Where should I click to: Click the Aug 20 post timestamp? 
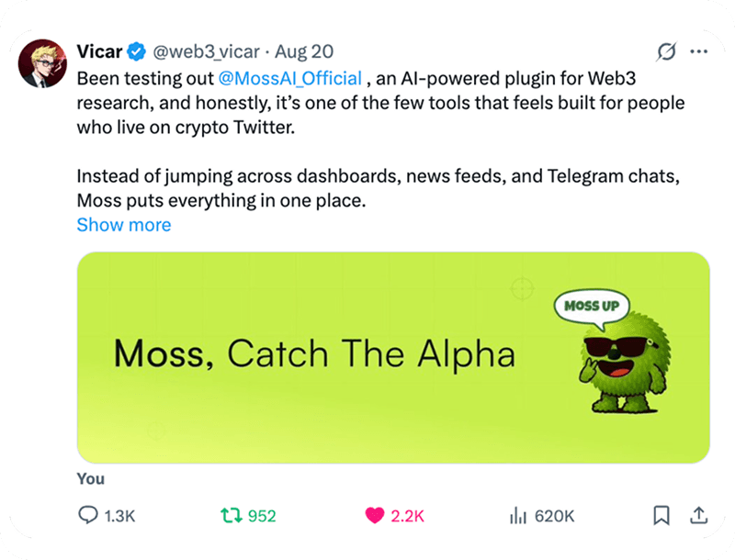pyautogui.click(x=303, y=51)
